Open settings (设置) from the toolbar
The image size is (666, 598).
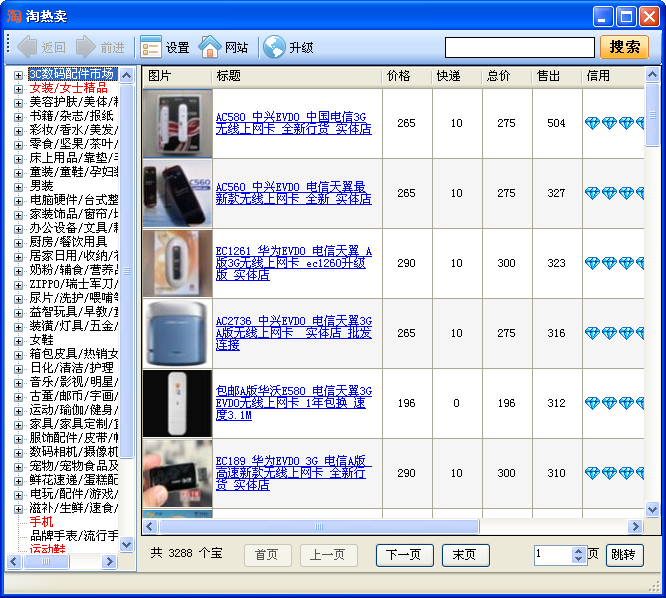coord(151,47)
